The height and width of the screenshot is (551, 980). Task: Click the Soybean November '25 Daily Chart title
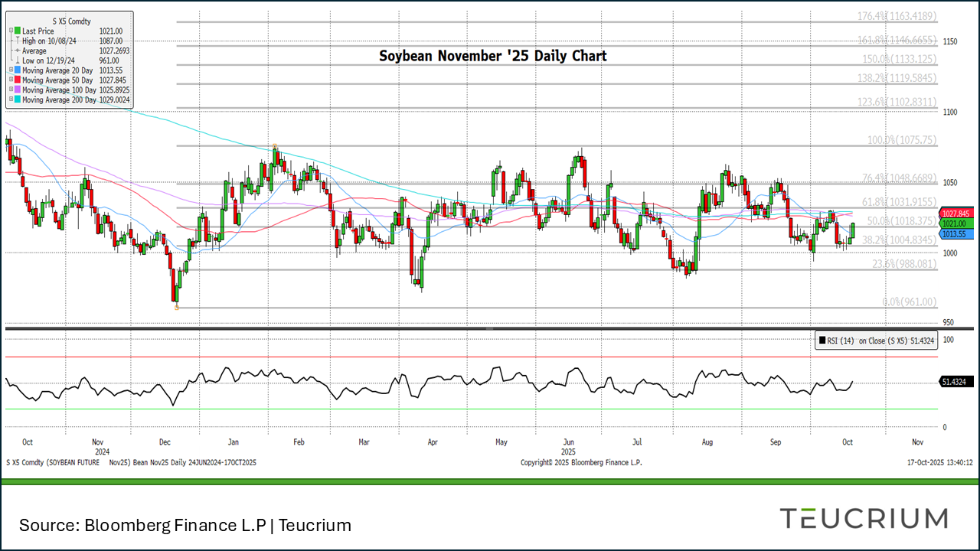coord(493,56)
